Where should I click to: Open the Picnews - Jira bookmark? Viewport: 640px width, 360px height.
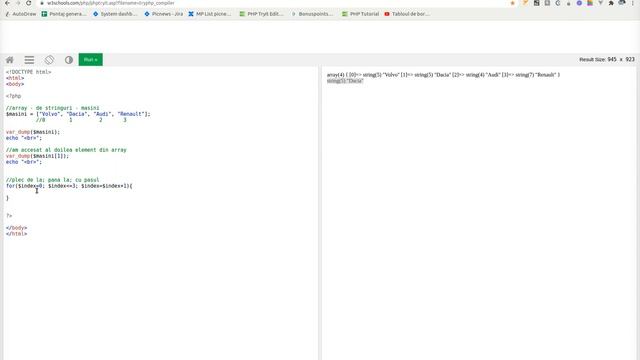coord(164,14)
